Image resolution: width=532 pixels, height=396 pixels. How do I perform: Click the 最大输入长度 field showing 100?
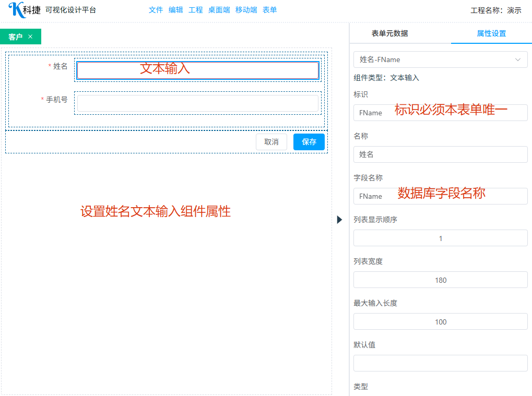(440, 322)
